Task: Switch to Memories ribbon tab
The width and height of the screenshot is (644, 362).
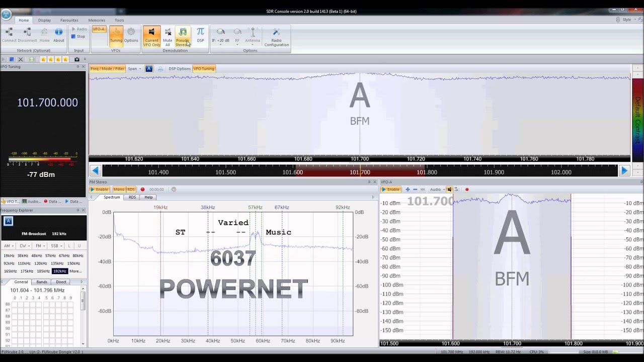Action: click(97, 20)
